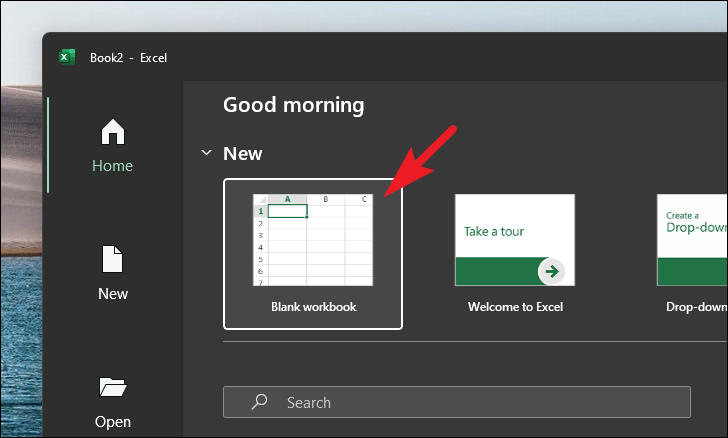This screenshot has height=438, width=728.
Task: Click the 'Good morning' heading
Action: point(293,105)
